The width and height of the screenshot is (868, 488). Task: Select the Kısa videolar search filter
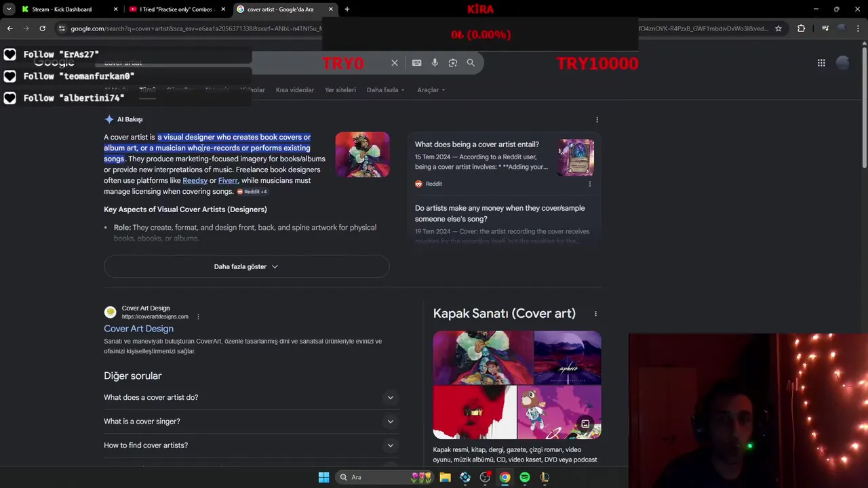[294, 89]
